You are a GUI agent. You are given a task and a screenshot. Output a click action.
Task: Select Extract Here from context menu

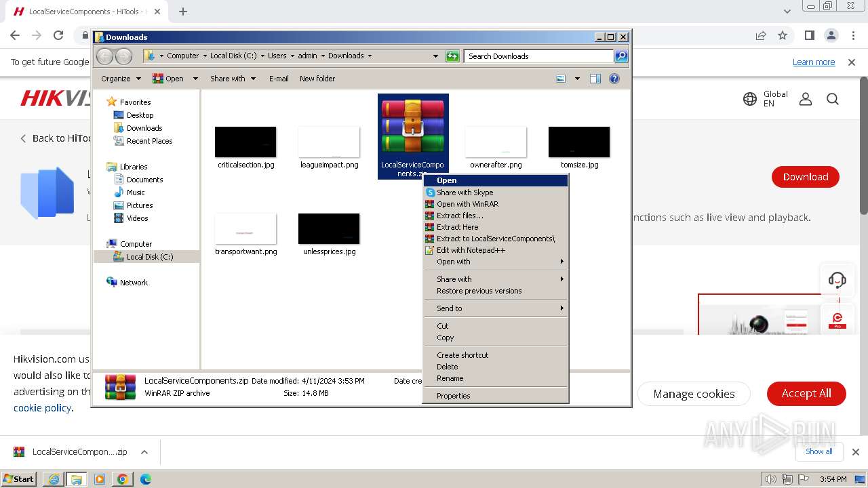point(496,227)
